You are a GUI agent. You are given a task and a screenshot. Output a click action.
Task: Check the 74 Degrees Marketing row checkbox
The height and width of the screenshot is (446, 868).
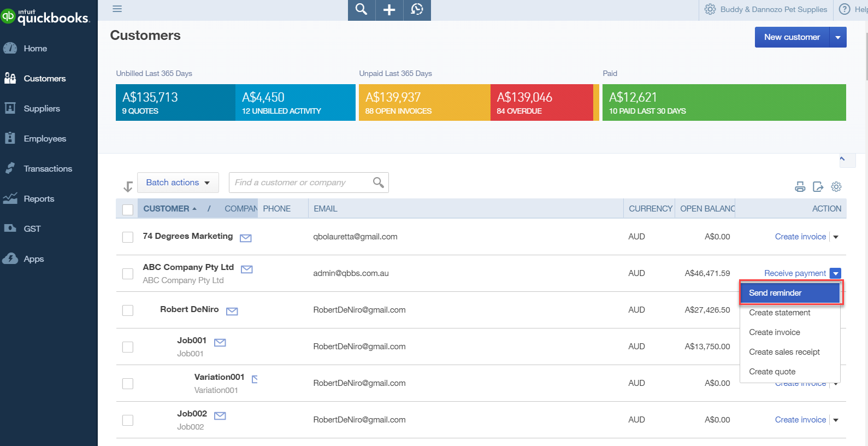[128, 237]
